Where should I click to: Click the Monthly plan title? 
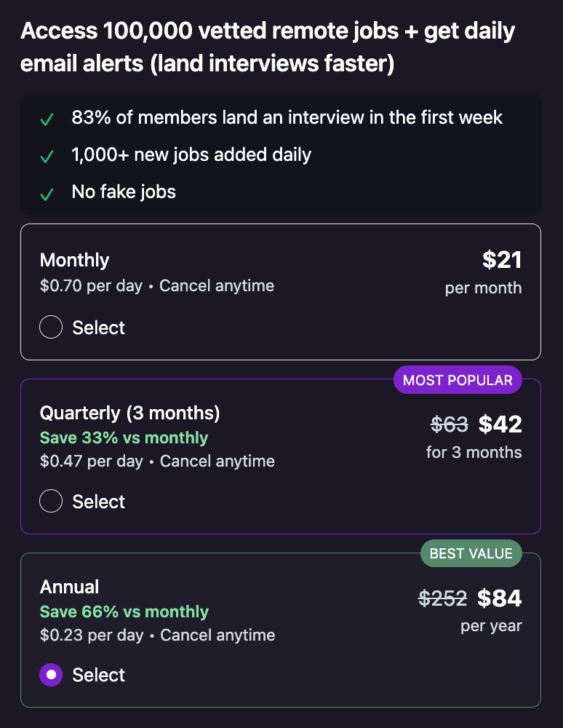tap(74, 260)
